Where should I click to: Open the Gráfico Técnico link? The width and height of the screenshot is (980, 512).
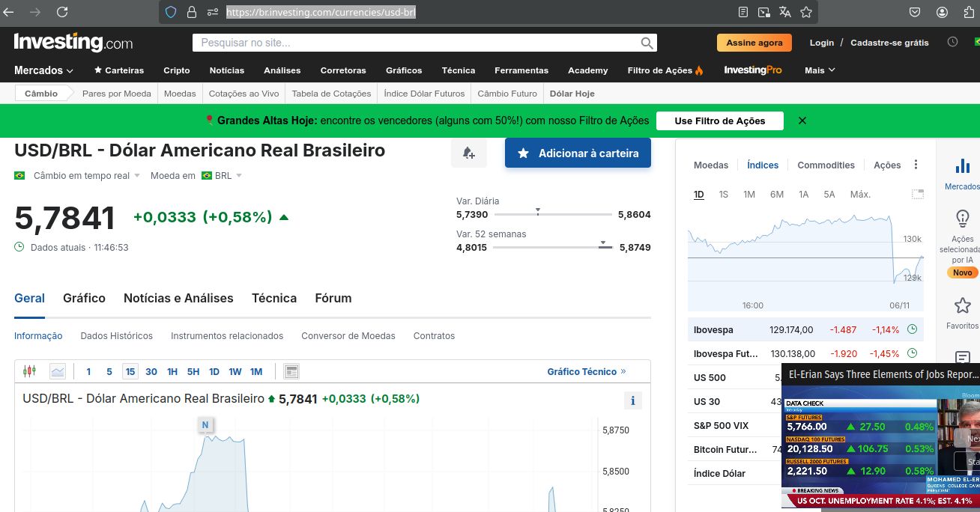(x=583, y=371)
